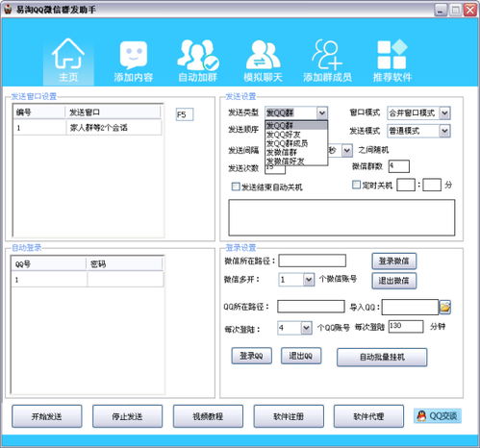Select 发微信好友 in the dropdown list
The image size is (480, 448).
click(x=296, y=161)
